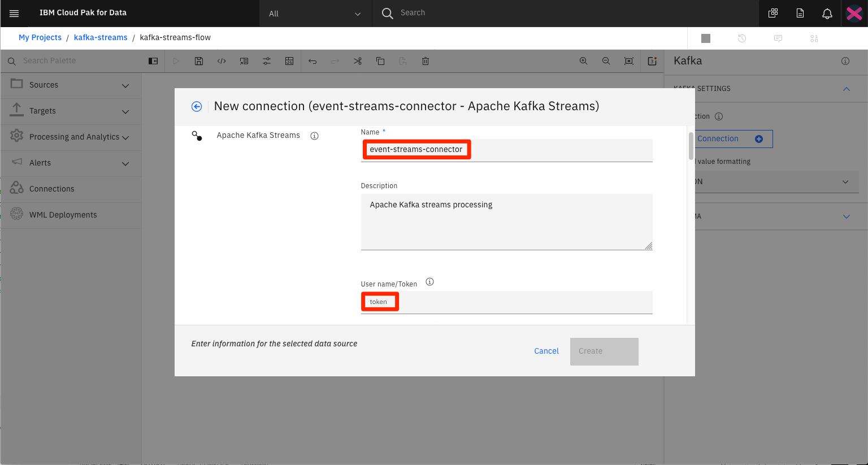Go to My Projects breadcrumb
Image resolution: width=868 pixels, height=465 pixels.
[x=40, y=37]
